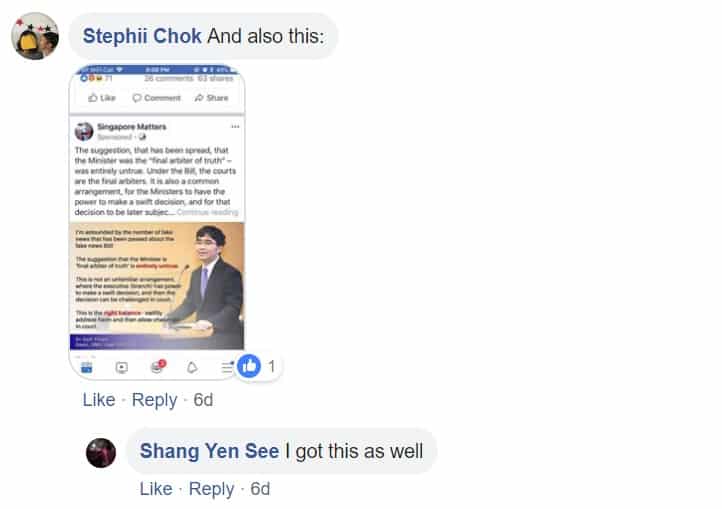Click Continue reading in the embedded post
722x509 pixels.
(x=207, y=212)
